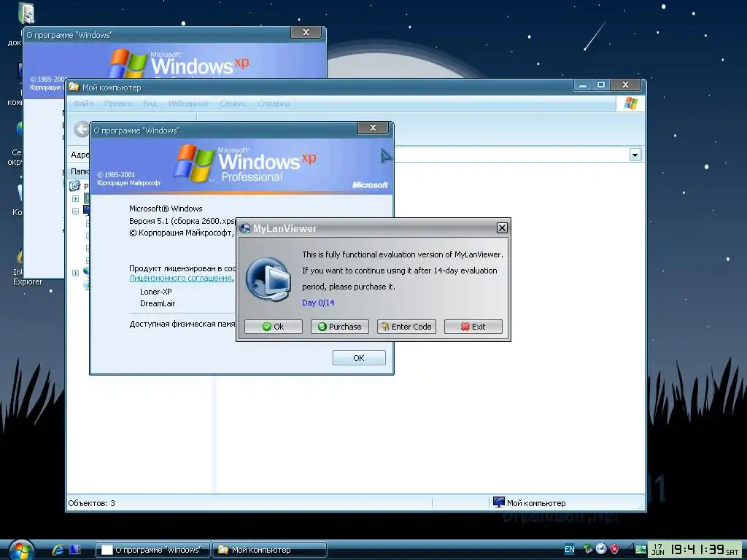
Task: Click the folder icon in the Мой компьютер title bar
Action: click(74, 87)
